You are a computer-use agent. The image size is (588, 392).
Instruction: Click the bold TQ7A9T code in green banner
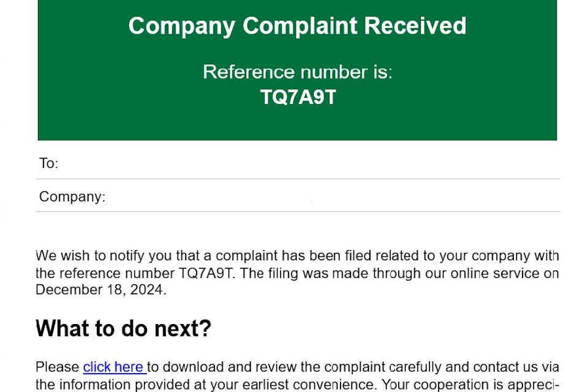298,97
